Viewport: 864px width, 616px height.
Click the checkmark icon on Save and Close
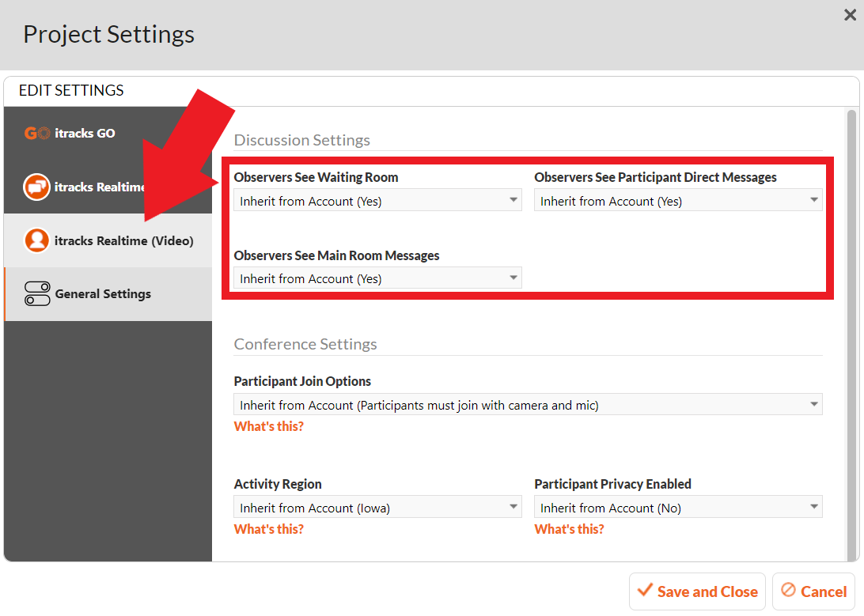645,591
